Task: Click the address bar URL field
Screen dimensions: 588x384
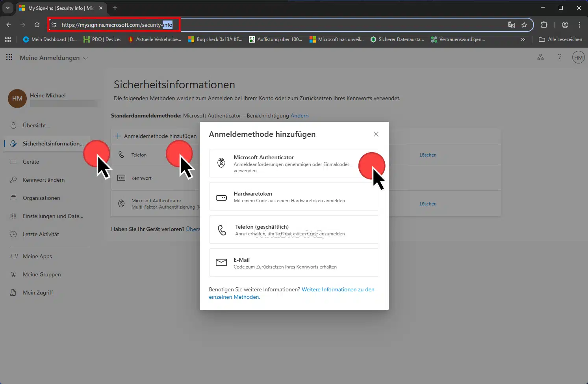Action: pyautogui.click(x=276, y=25)
